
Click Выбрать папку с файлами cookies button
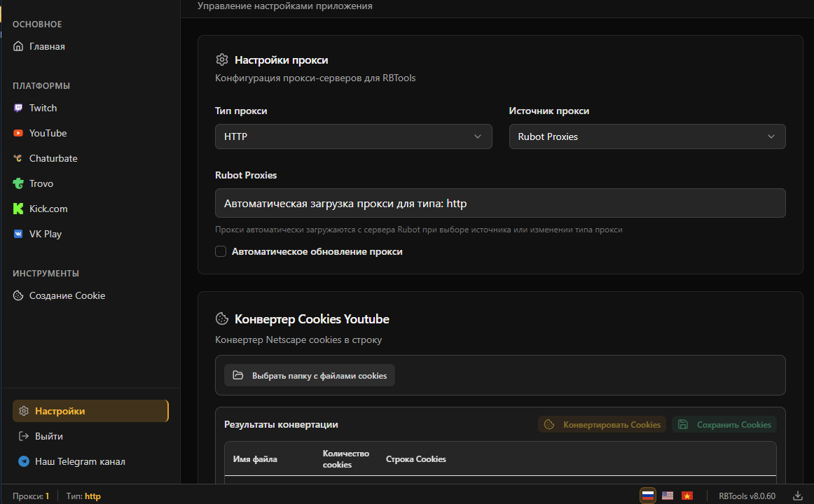(310, 375)
